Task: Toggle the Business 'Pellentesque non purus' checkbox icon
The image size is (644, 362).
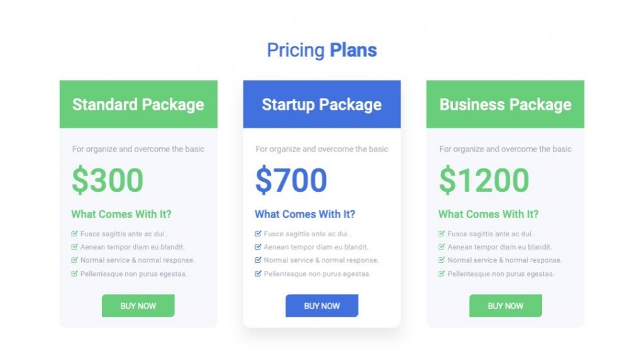Action: click(441, 273)
